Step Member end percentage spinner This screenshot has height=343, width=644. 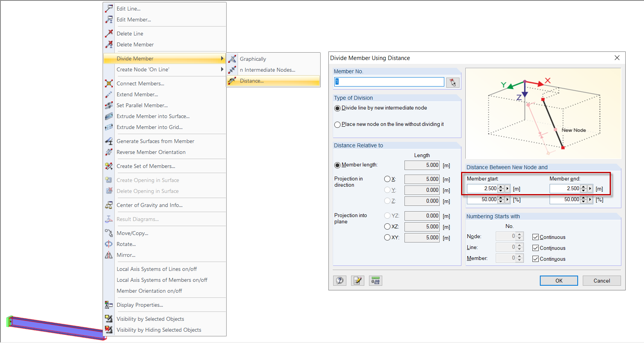click(x=584, y=200)
